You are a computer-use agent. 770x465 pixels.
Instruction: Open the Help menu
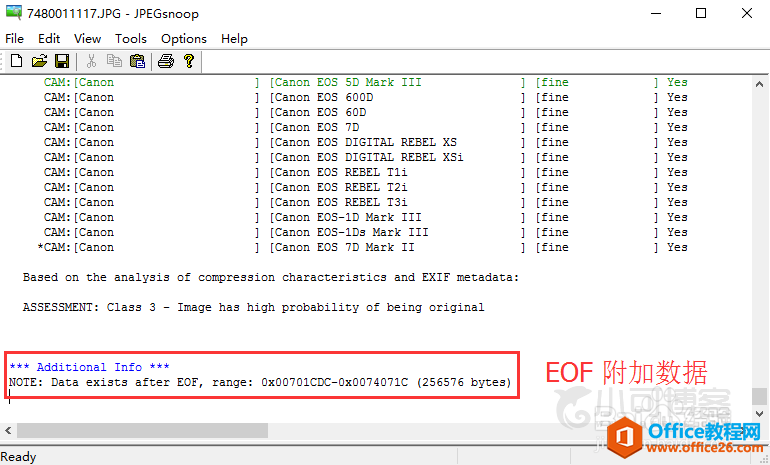coord(234,39)
